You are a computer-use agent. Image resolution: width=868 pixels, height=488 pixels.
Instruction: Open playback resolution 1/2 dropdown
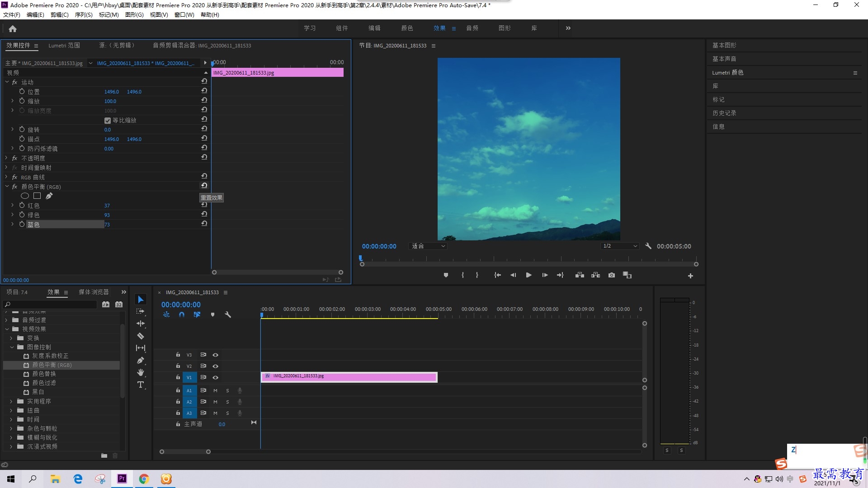[x=620, y=246]
